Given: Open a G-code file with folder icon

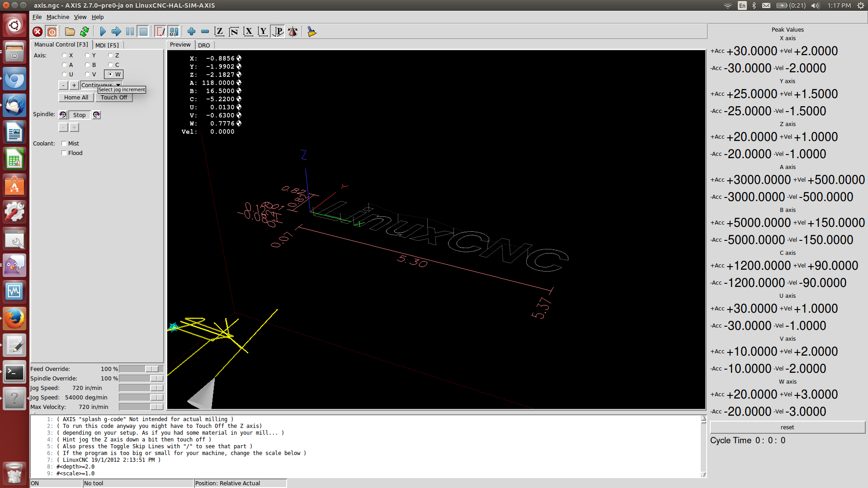Looking at the screenshot, I should [x=70, y=32].
